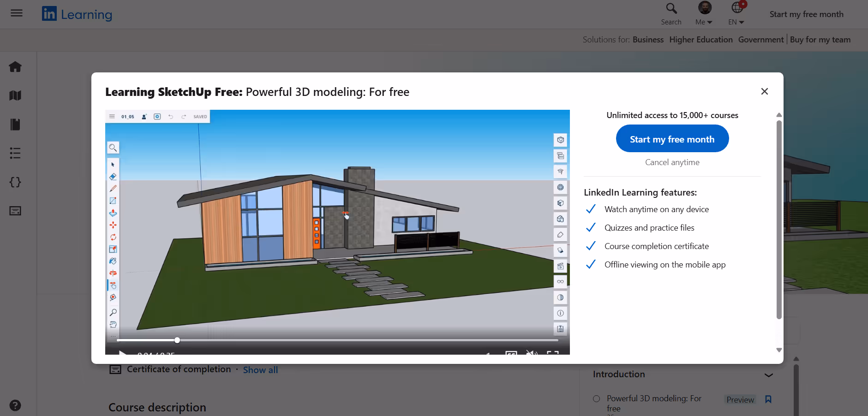Click the certificate icon in the sidebar
Viewport: 868px width, 416px height.
coord(15,211)
